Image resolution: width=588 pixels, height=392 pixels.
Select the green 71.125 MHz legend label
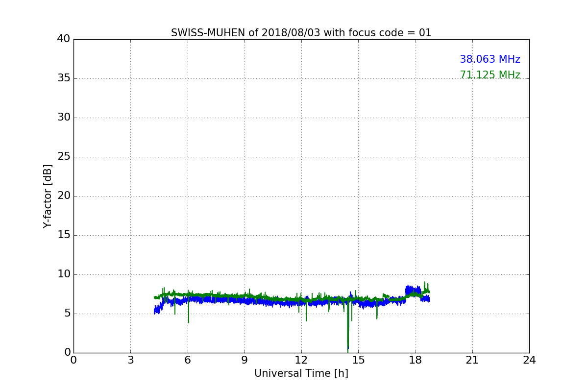490,75
